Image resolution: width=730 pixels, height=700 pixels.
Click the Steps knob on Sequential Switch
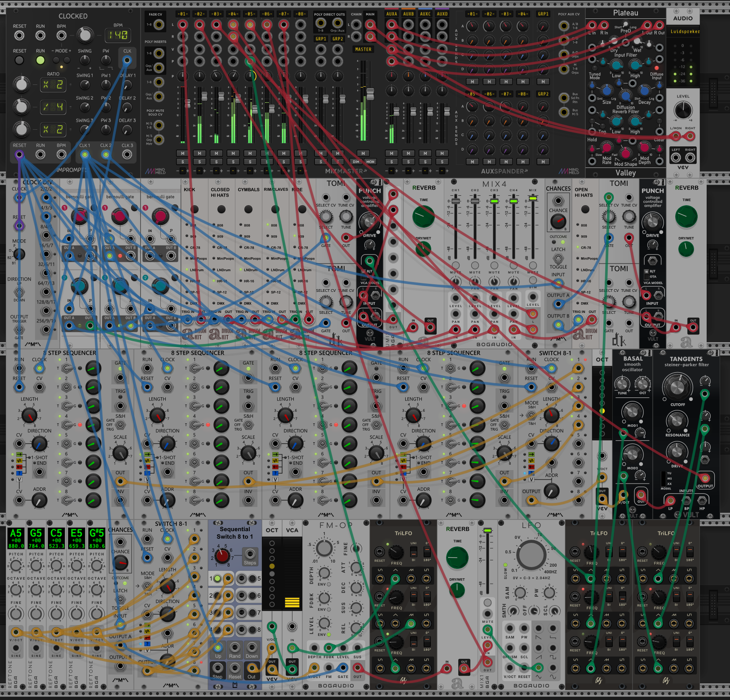(x=222, y=556)
